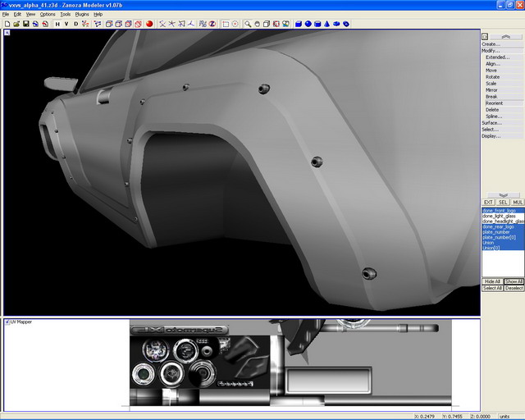
Task: Click the fourth blue axis icon
Action: pyautogui.click(x=191, y=24)
